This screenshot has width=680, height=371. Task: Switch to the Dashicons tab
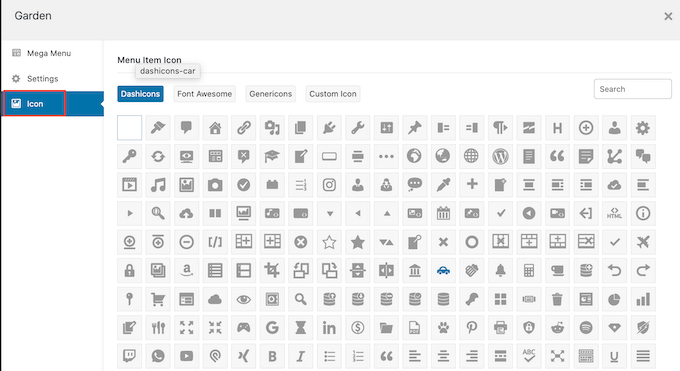[140, 94]
